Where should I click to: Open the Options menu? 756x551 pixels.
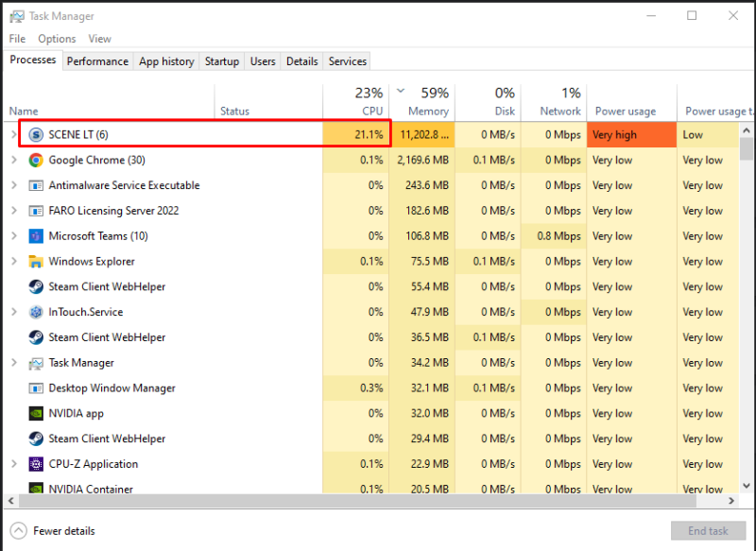tap(57, 39)
